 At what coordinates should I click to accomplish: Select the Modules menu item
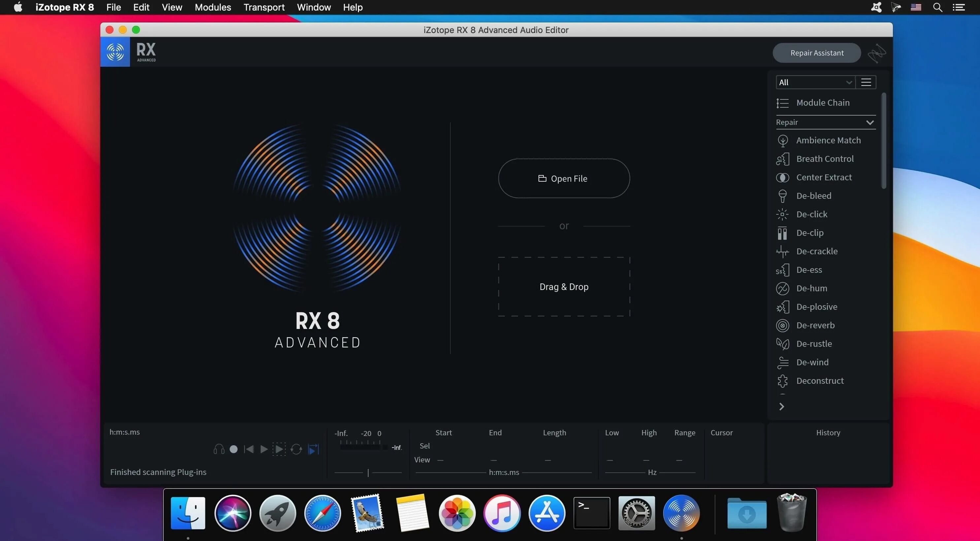213,7
